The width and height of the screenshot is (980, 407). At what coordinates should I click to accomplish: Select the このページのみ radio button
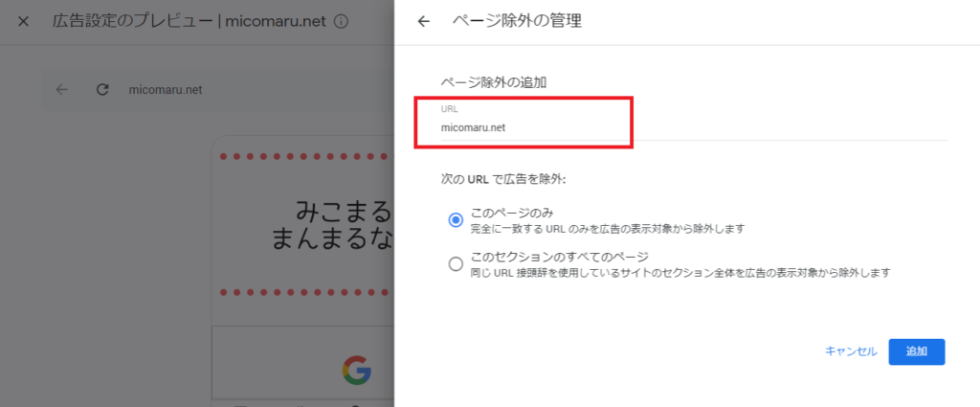456,220
